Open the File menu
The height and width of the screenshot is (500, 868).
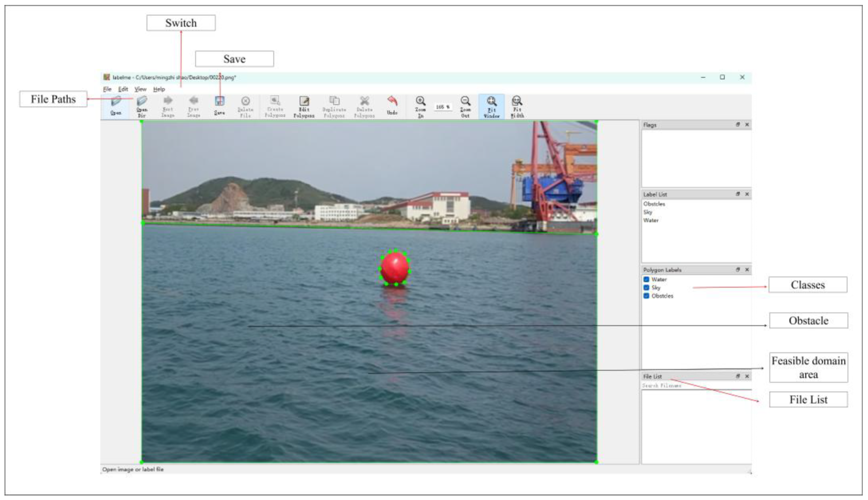[x=107, y=89]
